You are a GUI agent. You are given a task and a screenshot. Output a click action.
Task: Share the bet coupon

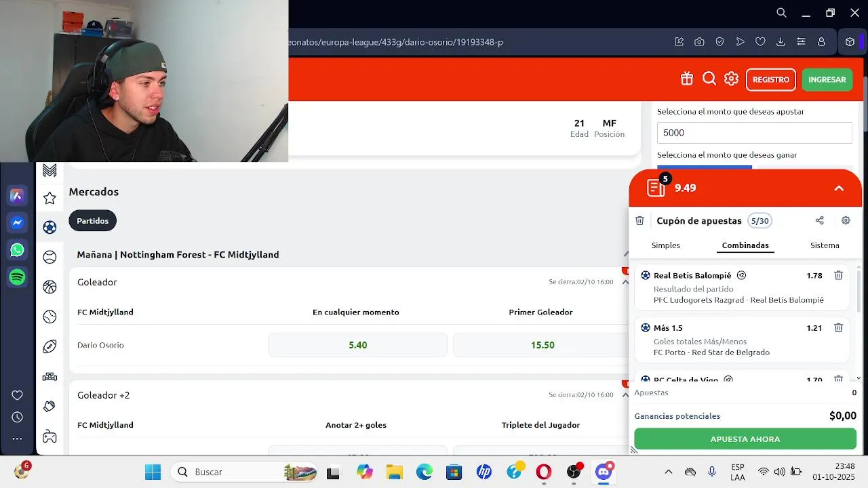coord(819,220)
